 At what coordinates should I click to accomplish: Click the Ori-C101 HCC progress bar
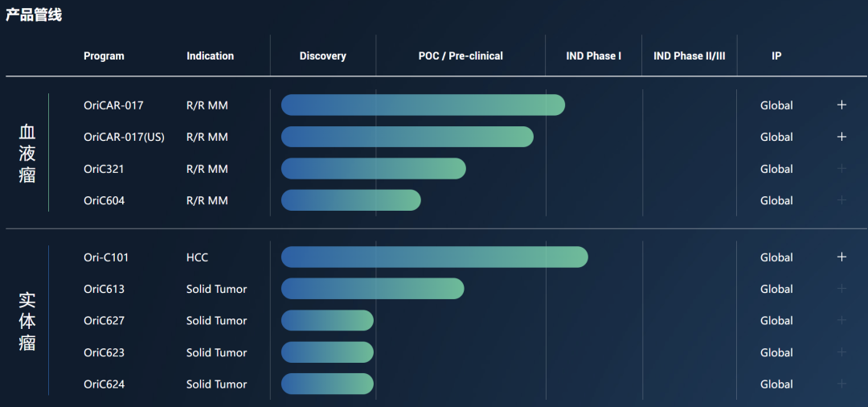coord(434,257)
